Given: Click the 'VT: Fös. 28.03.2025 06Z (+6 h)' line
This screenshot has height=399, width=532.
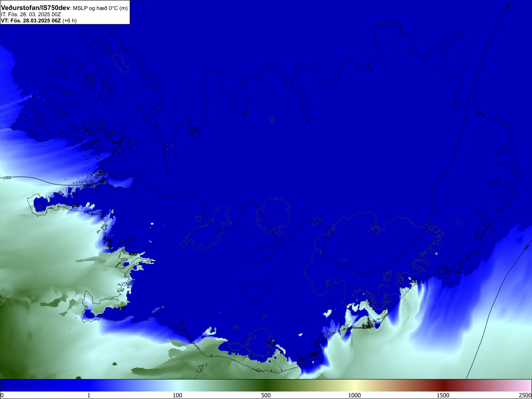Looking at the screenshot, I should pyautogui.click(x=39, y=20).
